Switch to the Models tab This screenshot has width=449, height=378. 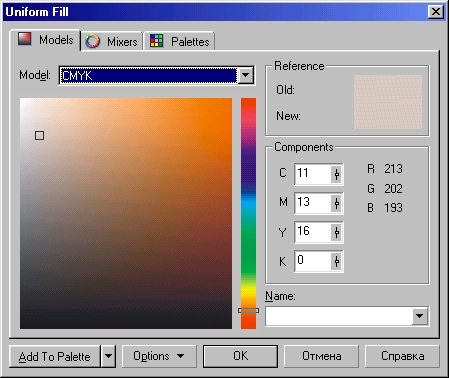46,40
